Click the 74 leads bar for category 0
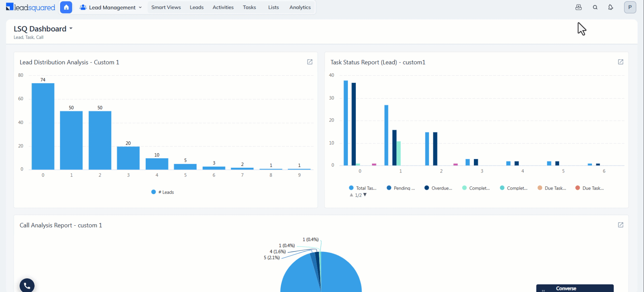Image resolution: width=644 pixels, height=292 pixels. point(43,126)
